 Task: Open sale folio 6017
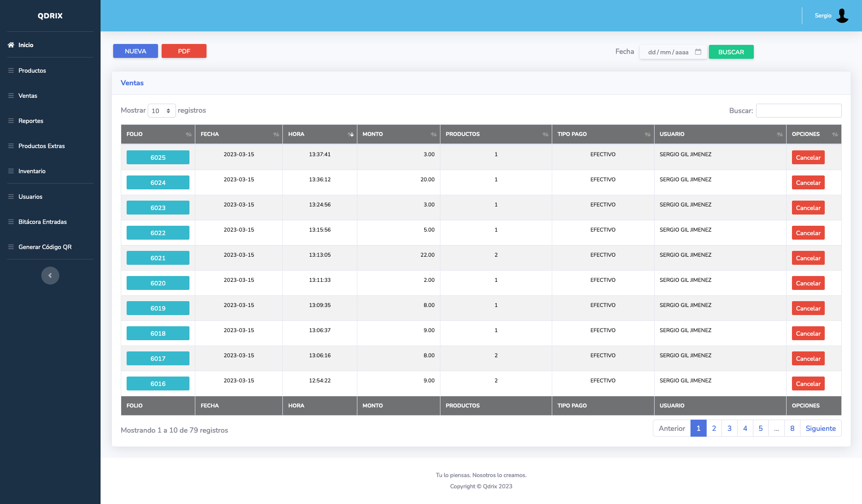(x=158, y=359)
